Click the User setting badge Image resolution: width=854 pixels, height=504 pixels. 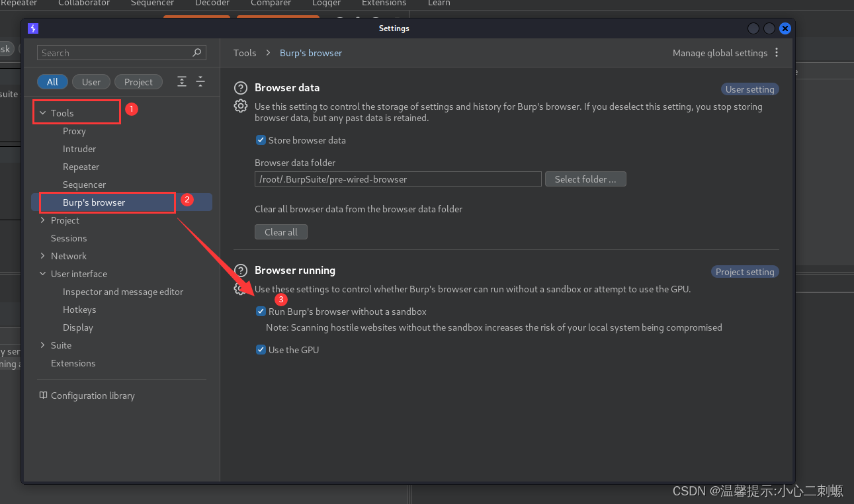(x=749, y=89)
